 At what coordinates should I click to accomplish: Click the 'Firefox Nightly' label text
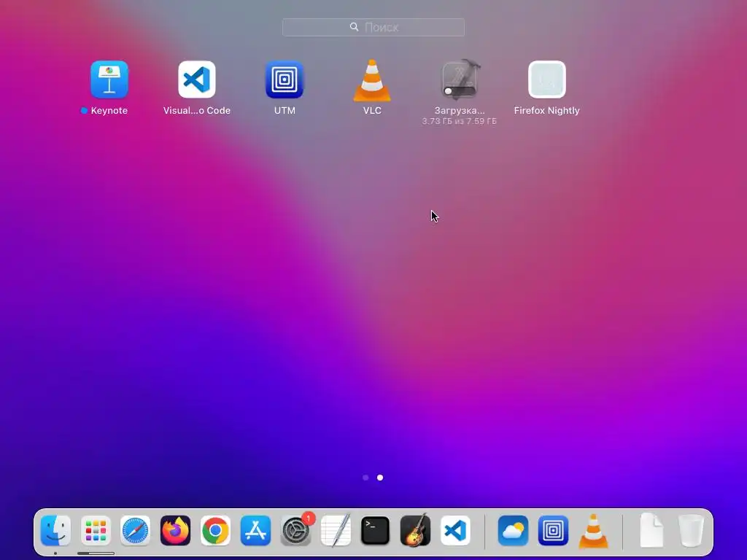click(547, 111)
